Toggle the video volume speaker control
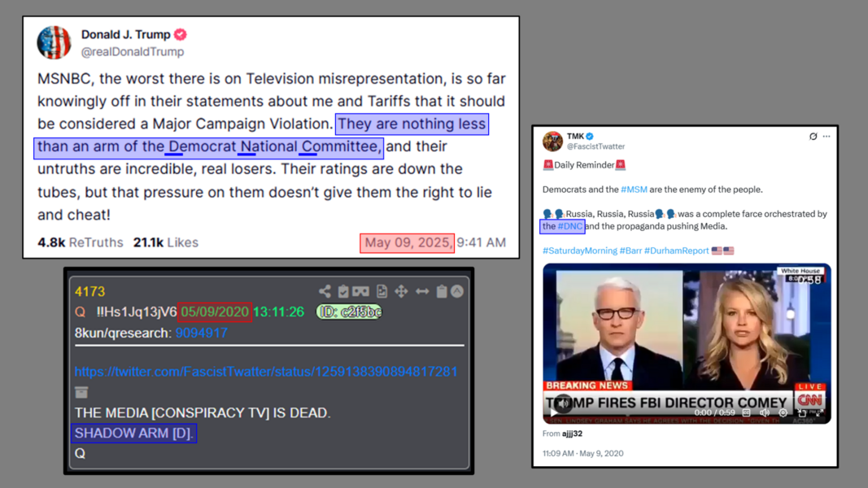 765,412
